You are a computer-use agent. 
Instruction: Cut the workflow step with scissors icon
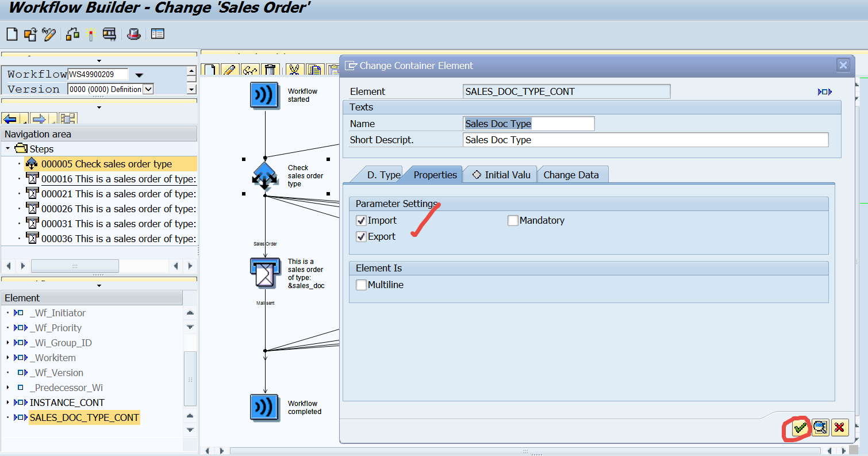pyautogui.click(x=293, y=69)
